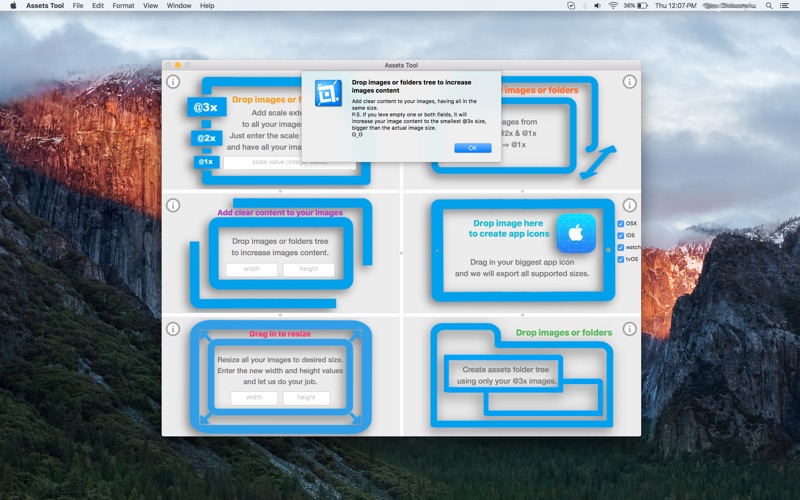Open the File menu
This screenshot has width=800, height=500.
(78, 6)
